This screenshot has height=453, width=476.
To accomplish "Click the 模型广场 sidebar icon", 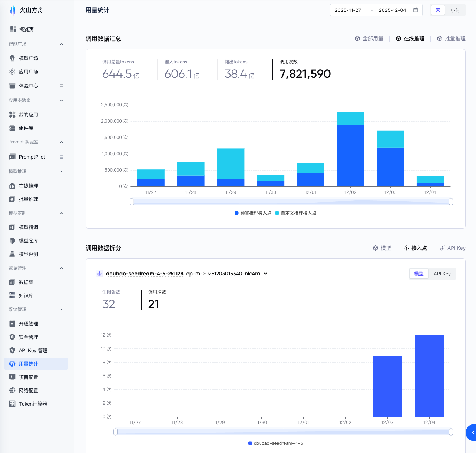I will pos(12,58).
